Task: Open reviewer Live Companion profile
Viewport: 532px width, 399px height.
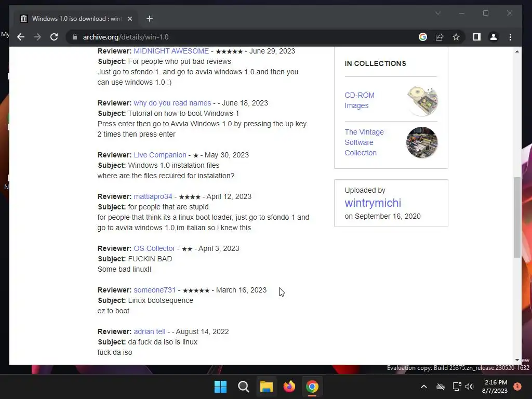Action: (x=160, y=155)
